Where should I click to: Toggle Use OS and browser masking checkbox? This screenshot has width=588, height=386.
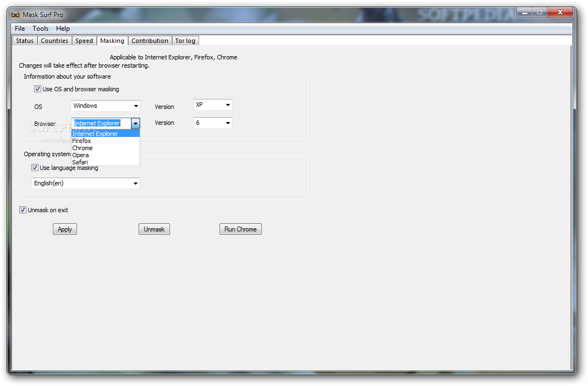click(x=37, y=89)
